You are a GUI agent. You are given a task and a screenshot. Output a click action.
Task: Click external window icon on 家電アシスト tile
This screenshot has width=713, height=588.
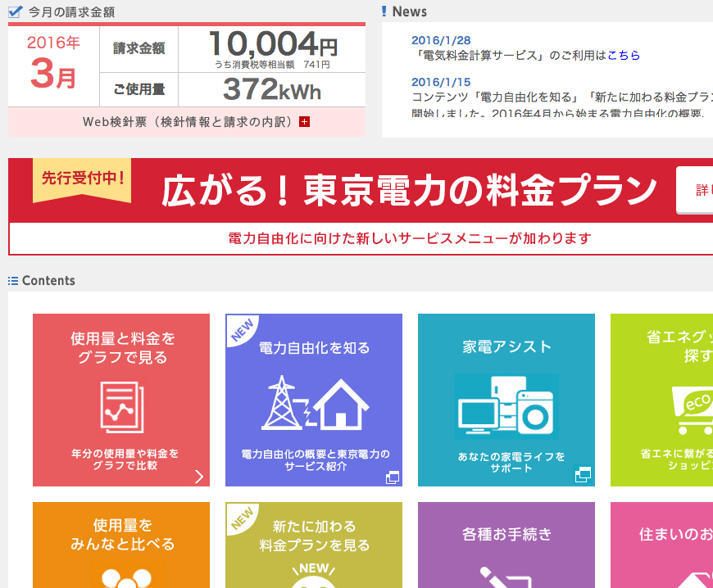pyautogui.click(x=583, y=475)
